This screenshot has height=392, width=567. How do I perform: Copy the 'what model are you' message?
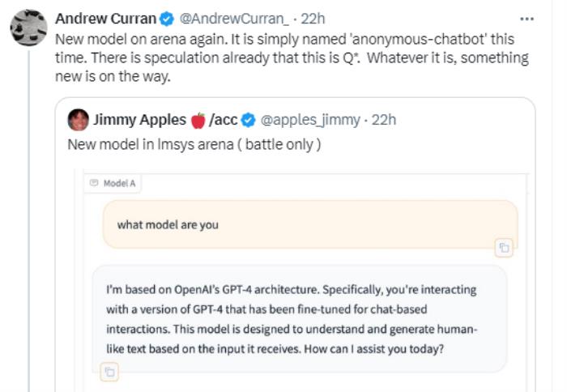point(504,248)
